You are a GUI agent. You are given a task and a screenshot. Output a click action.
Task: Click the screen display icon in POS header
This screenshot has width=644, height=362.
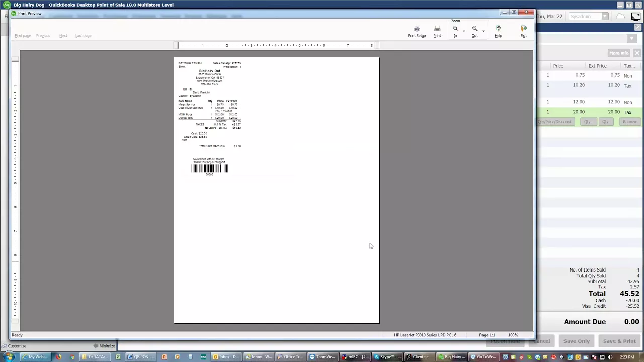point(635,16)
